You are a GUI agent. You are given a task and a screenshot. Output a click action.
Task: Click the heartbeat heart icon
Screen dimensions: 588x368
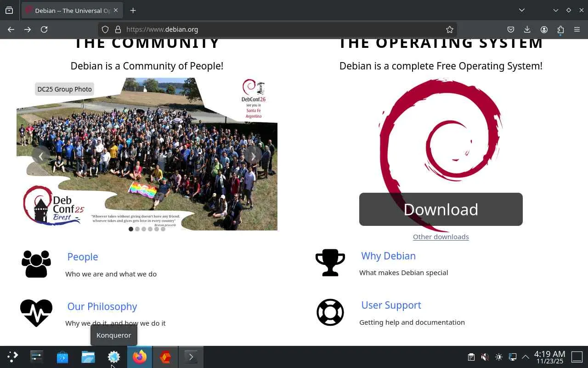[x=36, y=313]
